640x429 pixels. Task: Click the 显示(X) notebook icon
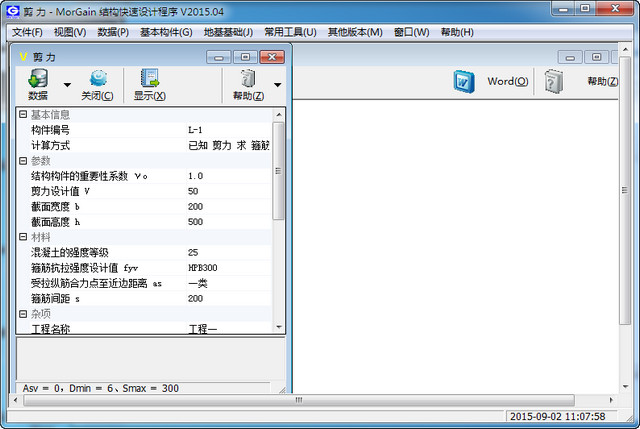[x=149, y=78]
